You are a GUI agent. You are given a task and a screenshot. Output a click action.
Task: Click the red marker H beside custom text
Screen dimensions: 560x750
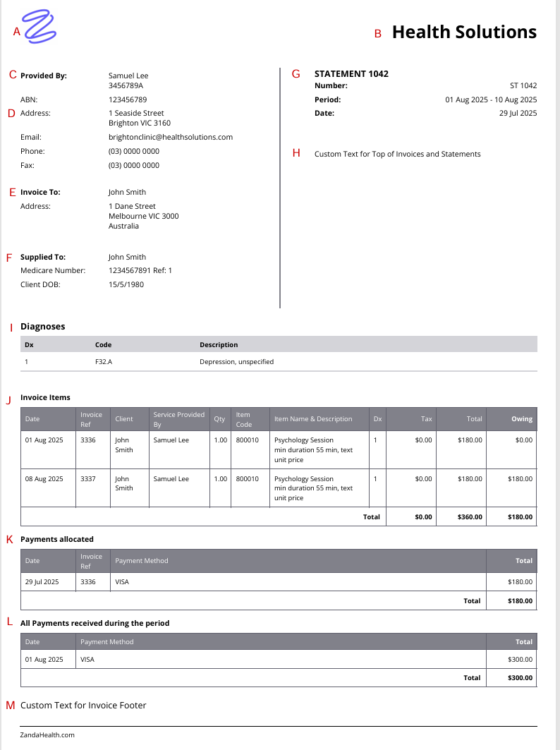[296, 153]
